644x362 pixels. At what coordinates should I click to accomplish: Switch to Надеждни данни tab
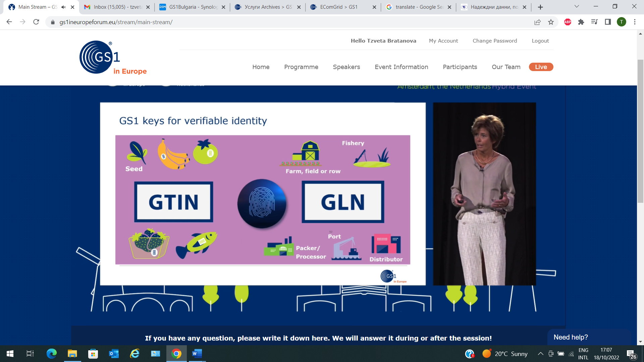coord(494,7)
